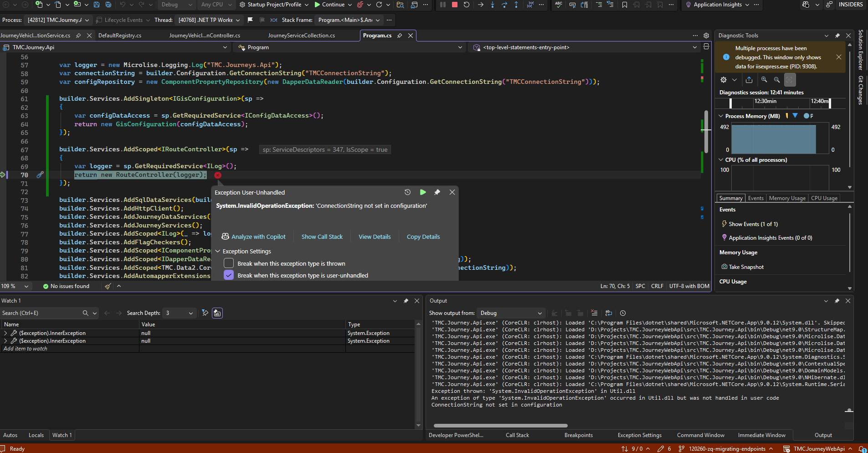Open the Memory Usage tab

787,198
